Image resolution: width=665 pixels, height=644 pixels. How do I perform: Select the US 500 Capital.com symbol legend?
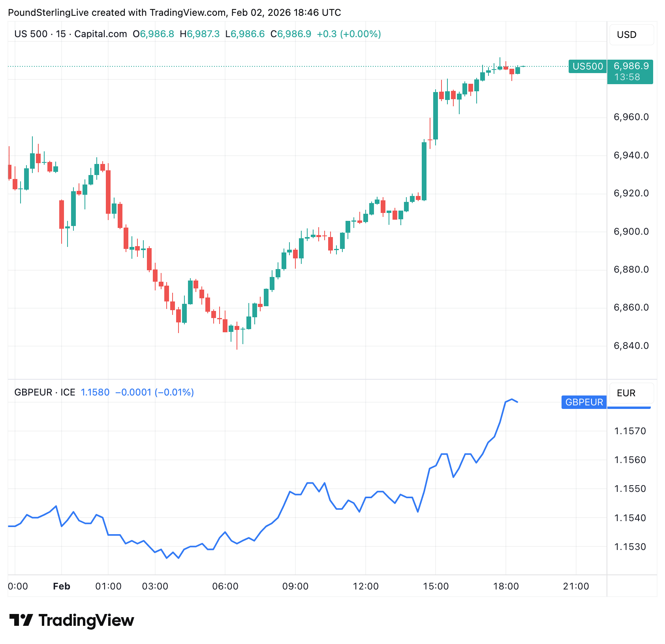71,34
